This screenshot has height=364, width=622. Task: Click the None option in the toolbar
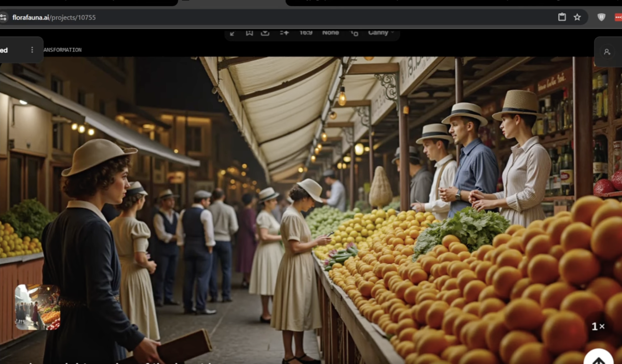[x=331, y=33]
